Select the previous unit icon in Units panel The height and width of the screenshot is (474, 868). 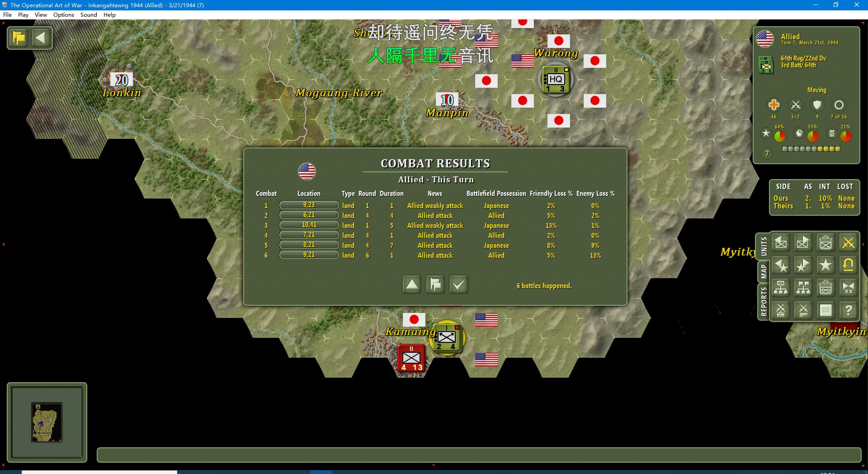(x=781, y=243)
